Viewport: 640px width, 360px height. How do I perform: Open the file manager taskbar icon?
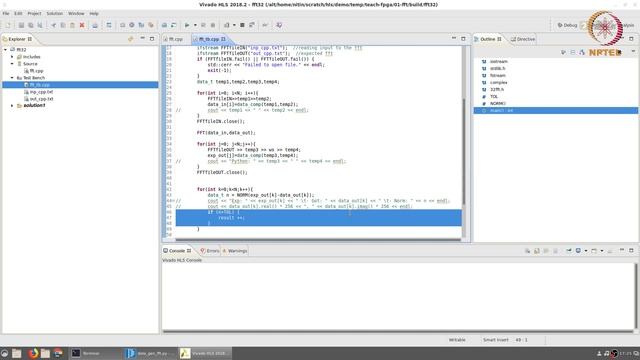[x=16, y=353]
